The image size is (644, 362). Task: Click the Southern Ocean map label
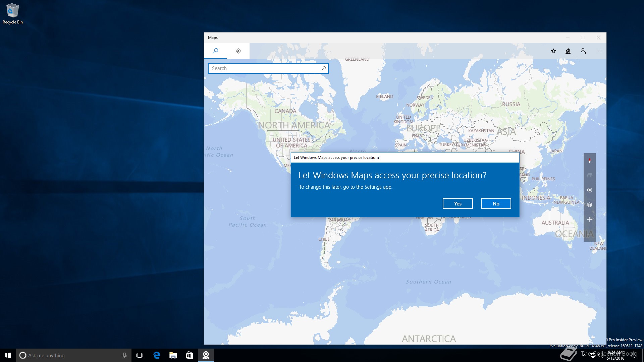pos(429,282)
